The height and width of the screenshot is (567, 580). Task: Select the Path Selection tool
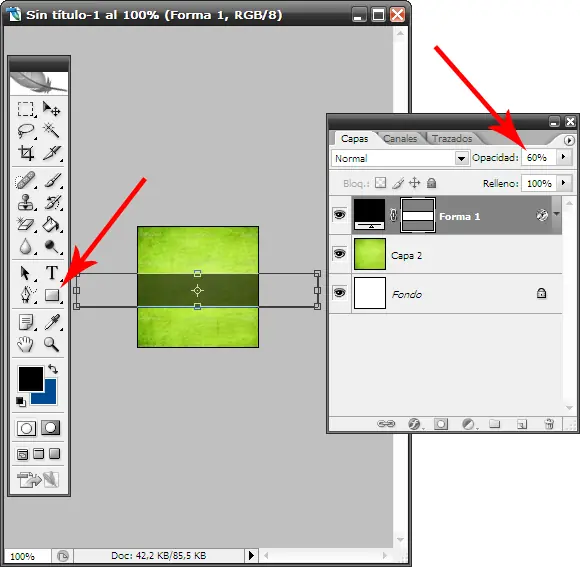coord(26,273)
